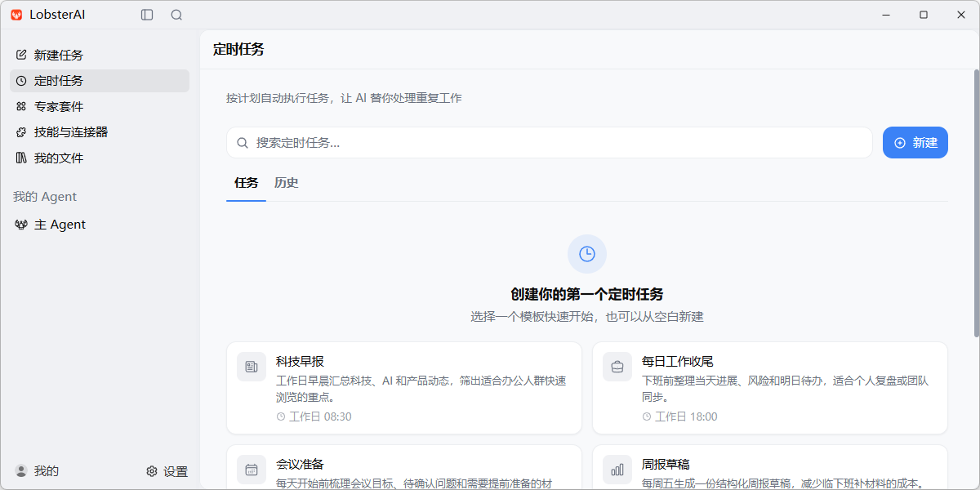Click the large clock icon above 创建你的第一个定时任务
The width and height of the screenshot is (980, 490).
[587, 254]
